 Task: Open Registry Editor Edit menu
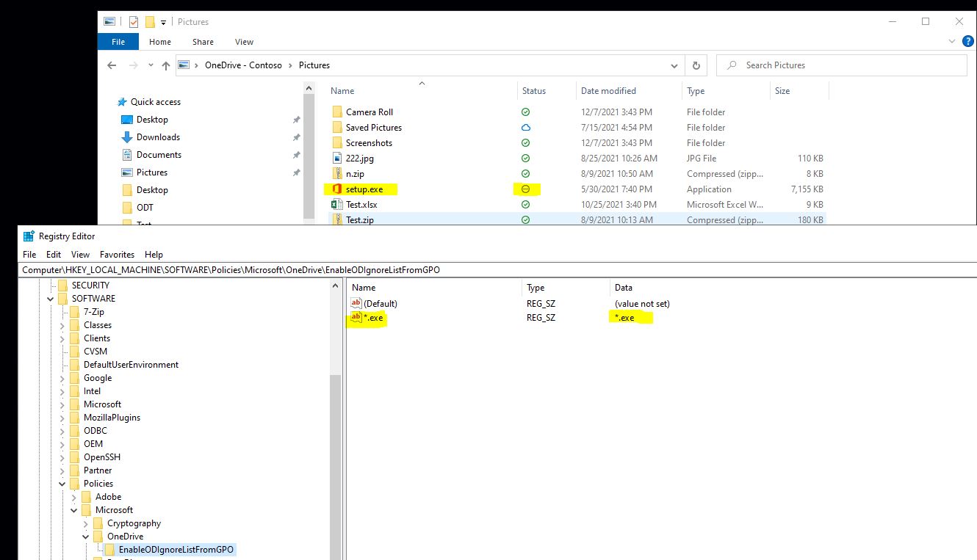(54, 255)
